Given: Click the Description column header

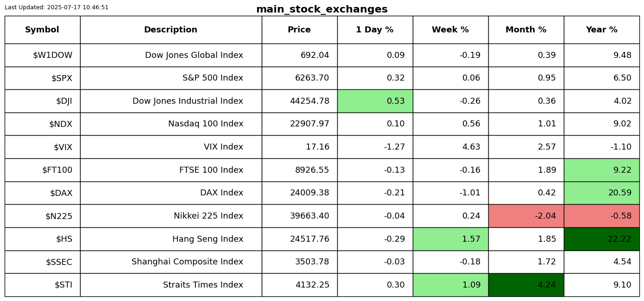Looking at the screenshot, I should click(x=170, y=30).
